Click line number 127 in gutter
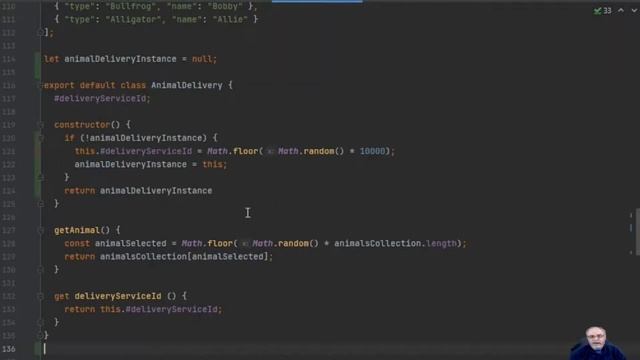This screenshot has width=640, height=360. coord(9,230)
